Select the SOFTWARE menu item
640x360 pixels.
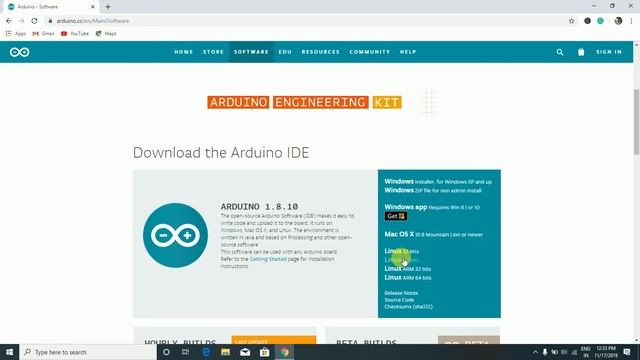coord(251,52)
